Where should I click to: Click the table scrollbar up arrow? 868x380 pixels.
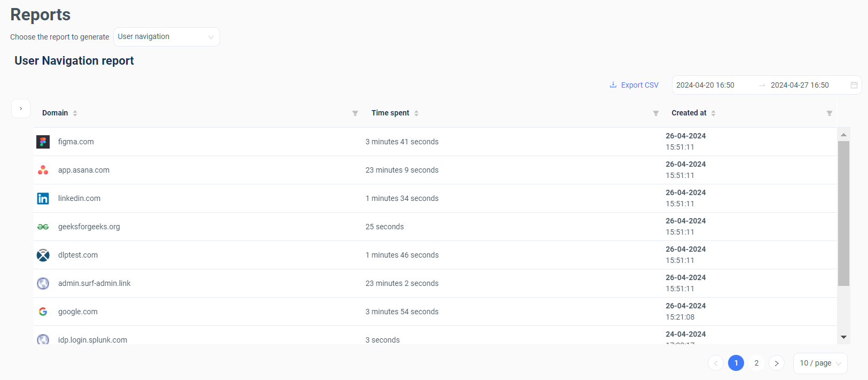tap(844, 135)
